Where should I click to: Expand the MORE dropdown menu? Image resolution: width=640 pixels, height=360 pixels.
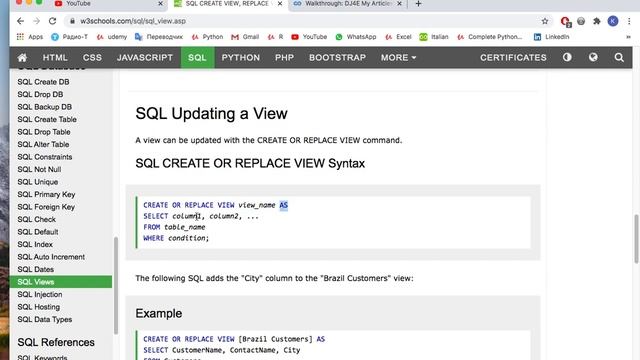click(398, 58)
